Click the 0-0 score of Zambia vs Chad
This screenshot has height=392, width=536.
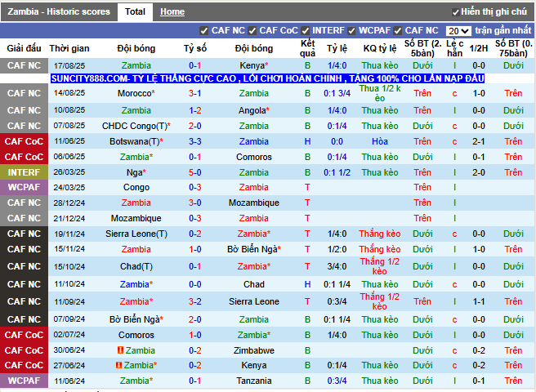(194, 284)
